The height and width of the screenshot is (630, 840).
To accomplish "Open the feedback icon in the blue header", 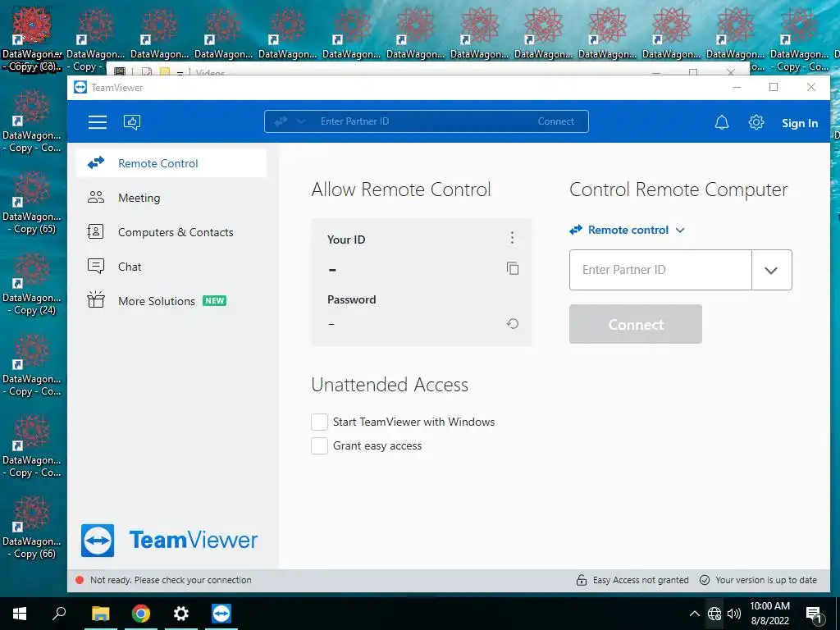I will (x=132, y=122).
